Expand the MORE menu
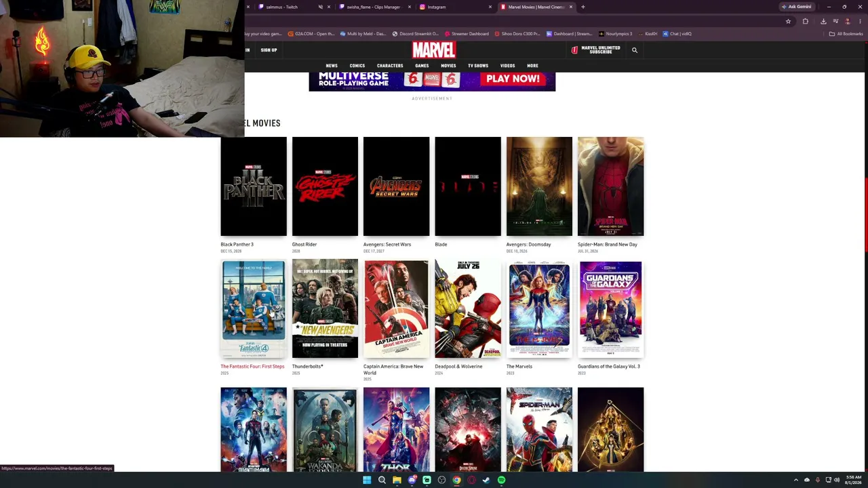Viewport: 868px width, 488px height. (x=532, y=66)
